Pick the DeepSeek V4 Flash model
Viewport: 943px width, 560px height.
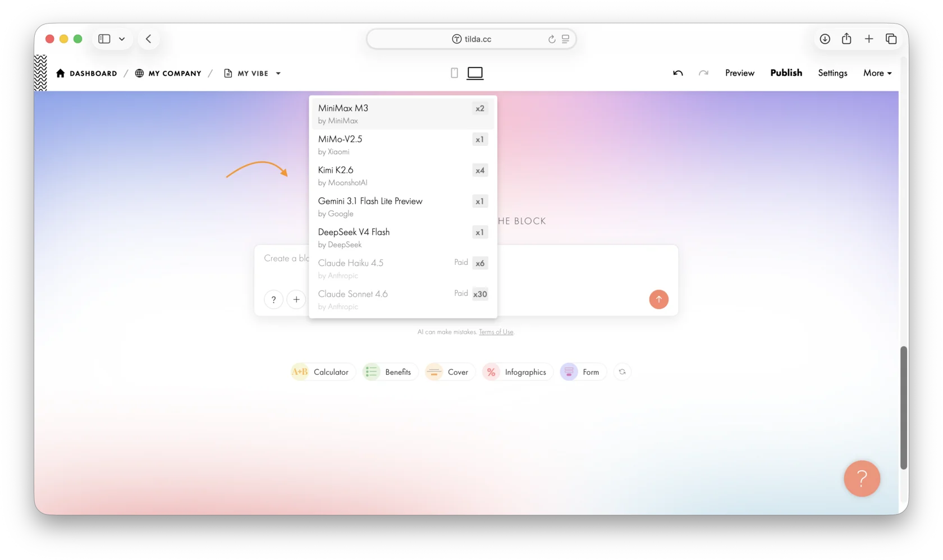click(x=403, y=237)
